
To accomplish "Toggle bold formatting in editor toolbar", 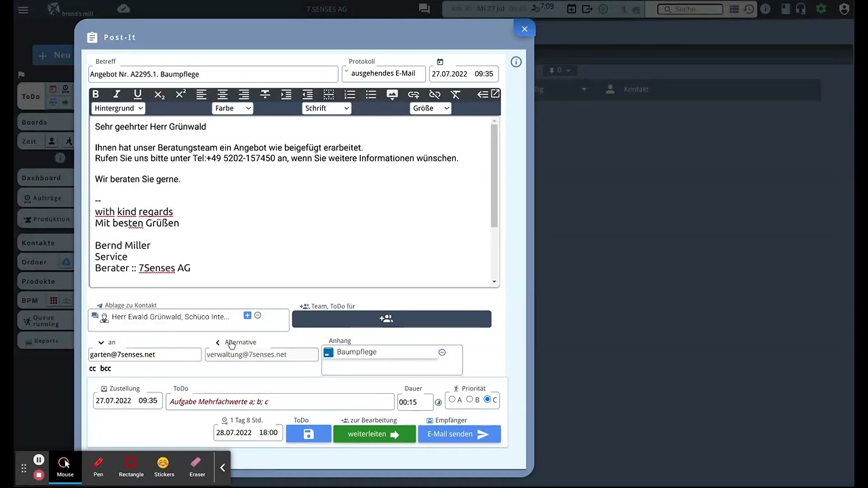I will coord(96,94).
